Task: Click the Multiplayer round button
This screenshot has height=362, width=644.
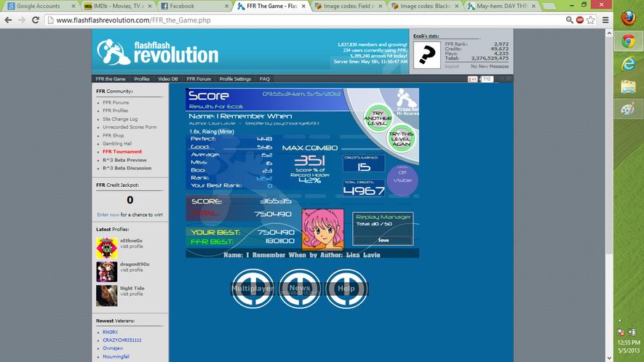Action: click(253, 289)
